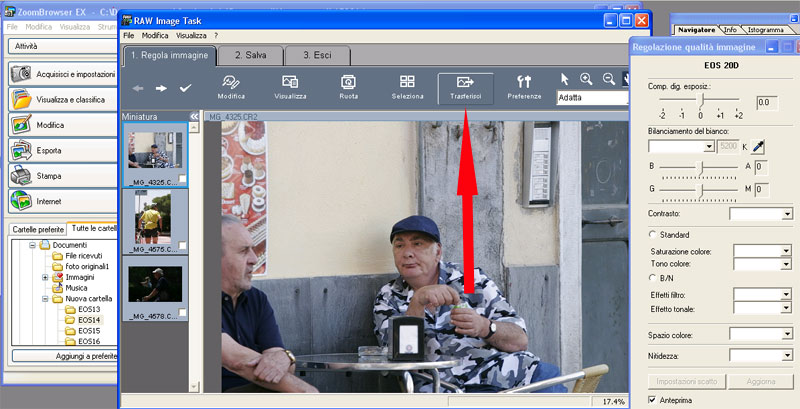Image resolution: width=800 pixels, height=409 pixels.
Task: Click the zoom in magnifier
Action: click(586, 79)
